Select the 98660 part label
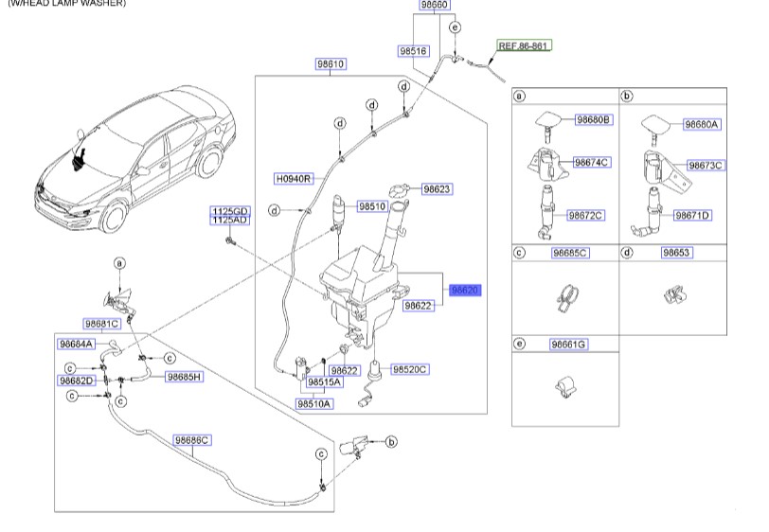This screenshot has height=532, width=769. pyautogui.click(x=434, y=5)
